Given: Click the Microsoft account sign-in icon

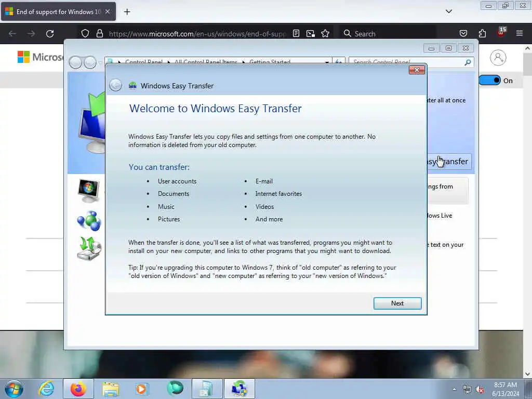Looking at the screenshot, I should (498, 58).
